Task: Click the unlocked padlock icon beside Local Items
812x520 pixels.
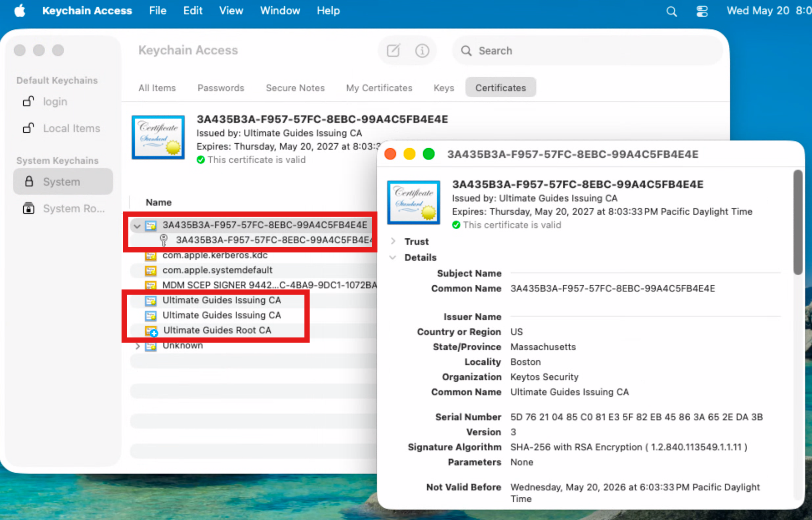Action: (29, 128)
